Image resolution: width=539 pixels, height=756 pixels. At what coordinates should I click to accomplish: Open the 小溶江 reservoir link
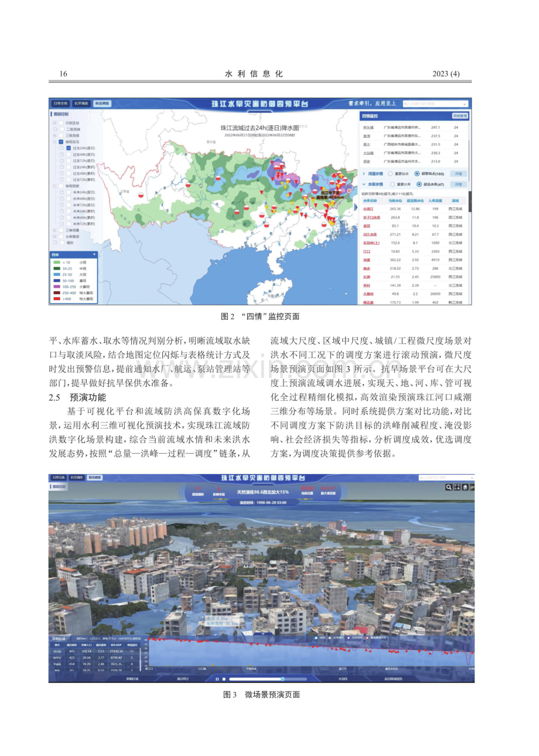(368, 209)
